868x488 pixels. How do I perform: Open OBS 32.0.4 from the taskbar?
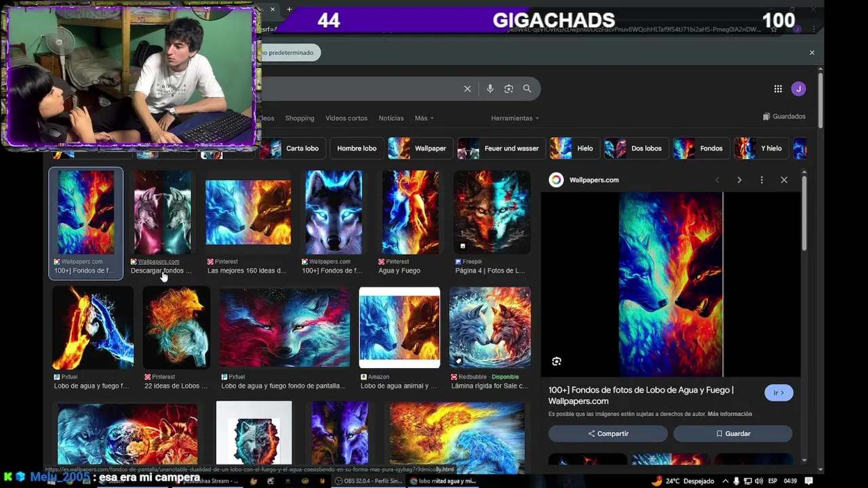[369, 481]
